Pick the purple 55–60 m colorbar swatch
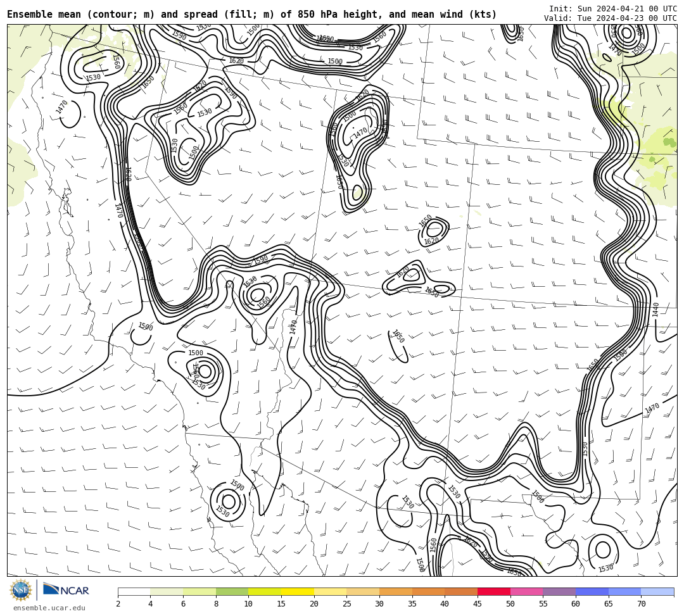Screen dimensions: 684x616 pos(559,591)
